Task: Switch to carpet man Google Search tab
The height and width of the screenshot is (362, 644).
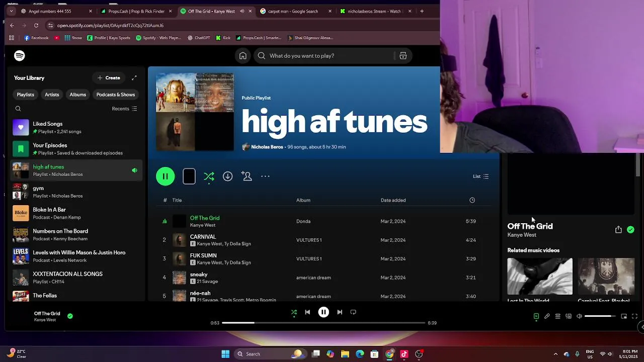Action: pos(296,11)
